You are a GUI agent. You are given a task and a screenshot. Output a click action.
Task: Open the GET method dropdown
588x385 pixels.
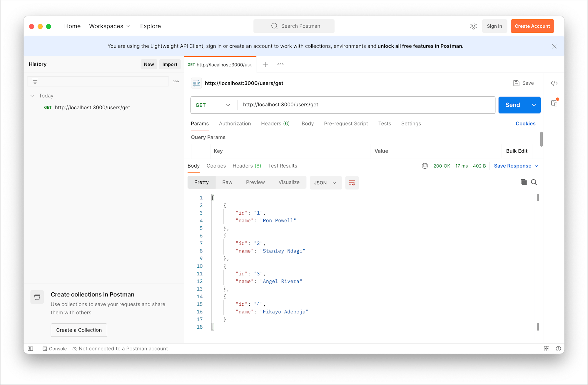213,105
